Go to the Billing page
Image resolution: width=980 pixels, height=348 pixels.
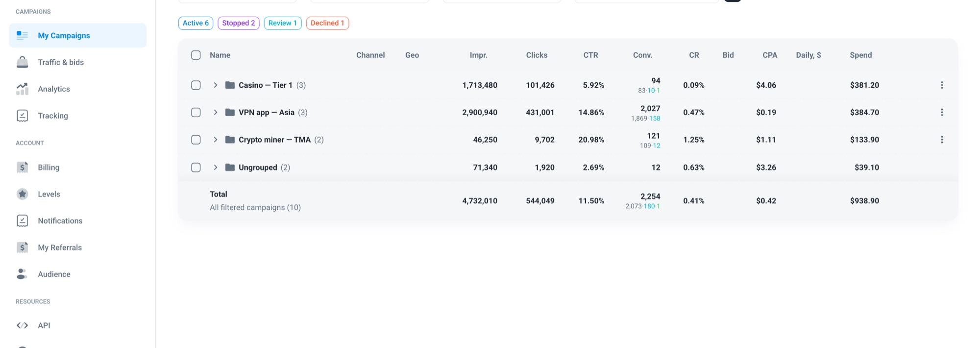[78, 167]
